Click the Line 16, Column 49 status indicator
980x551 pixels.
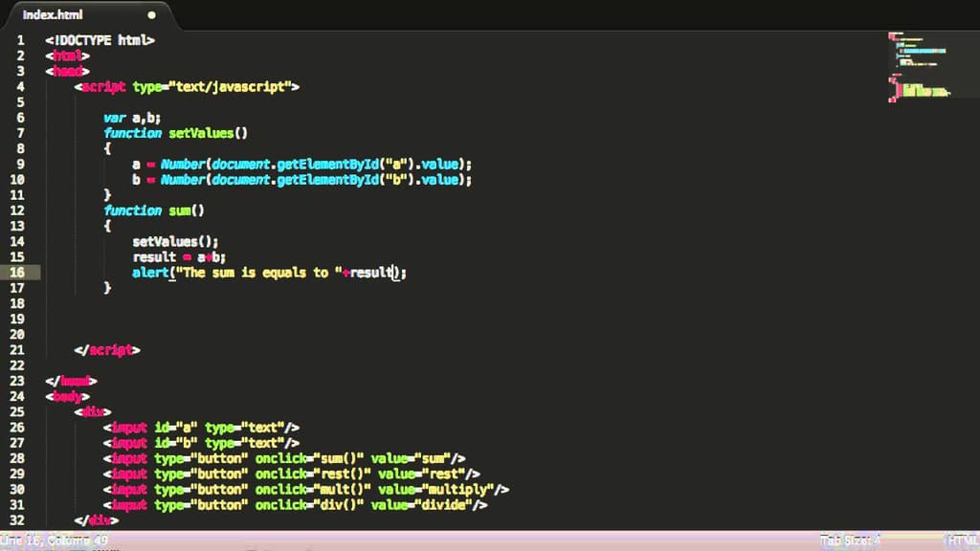(x=54, y=540)
